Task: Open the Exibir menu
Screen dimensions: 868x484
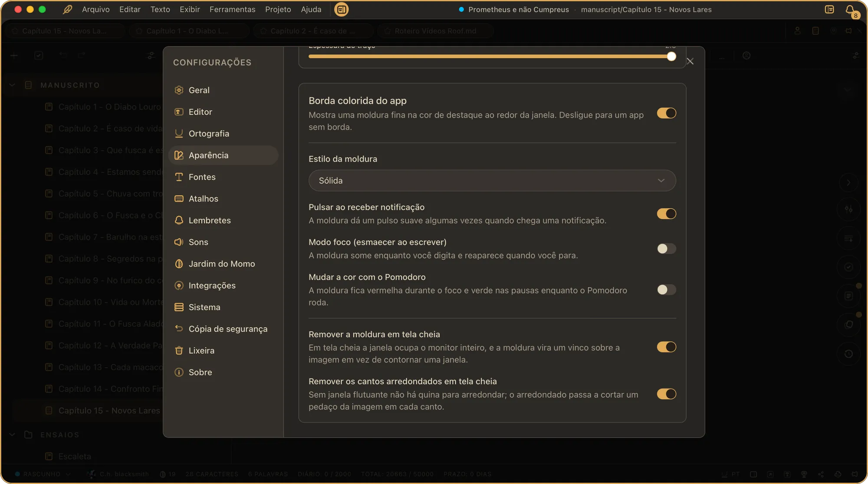Action: point(190,9)
